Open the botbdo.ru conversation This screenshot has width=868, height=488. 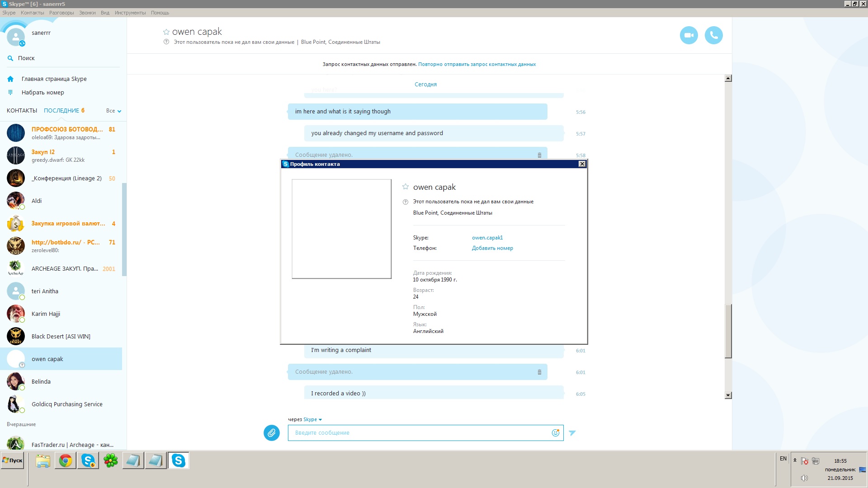tap(61, 246)
